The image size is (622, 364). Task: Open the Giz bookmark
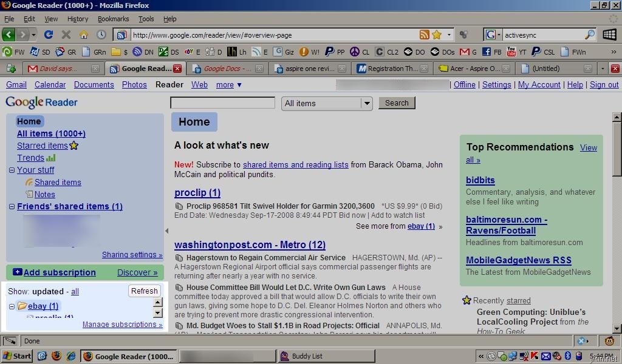coord(284,52)
